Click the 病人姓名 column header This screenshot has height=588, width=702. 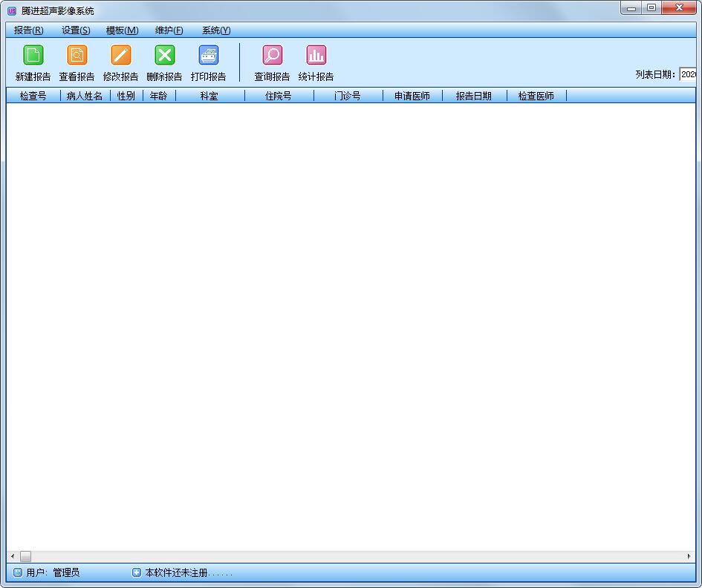click(85, 96)
